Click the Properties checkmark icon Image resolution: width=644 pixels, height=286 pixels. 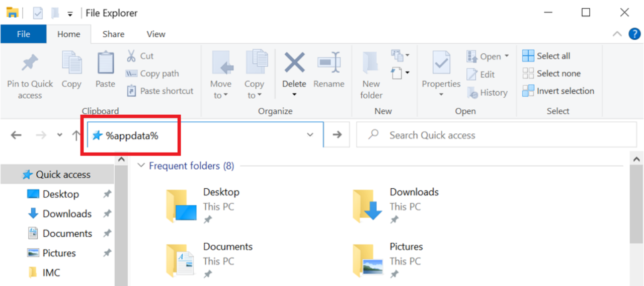click(441, 63)
